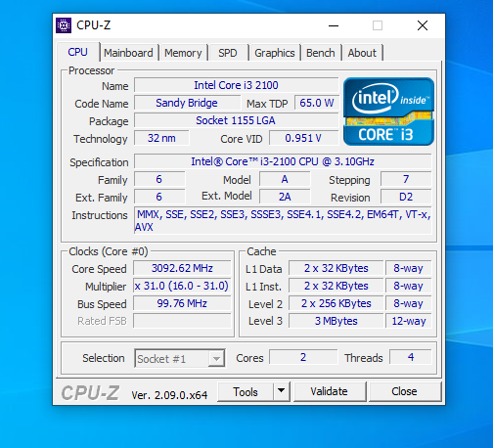Click the empty Rated FSB field
Viewport: 493px width, 448px height.
[x=182, y=321]
